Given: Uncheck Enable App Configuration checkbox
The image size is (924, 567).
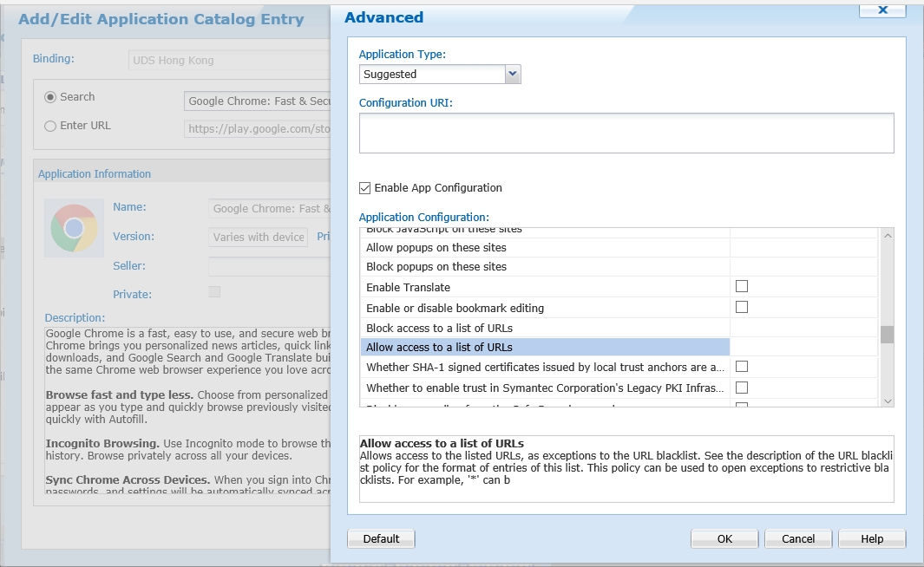Looking at the screenshot, I should [x=365, y=188].
